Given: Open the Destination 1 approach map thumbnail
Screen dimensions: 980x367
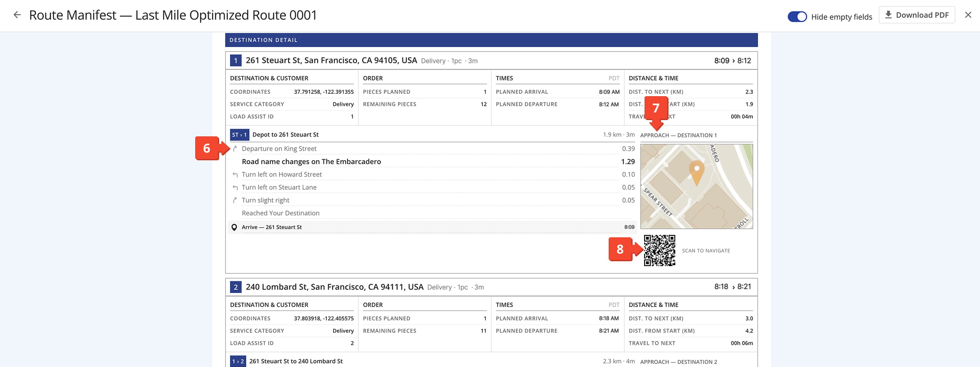Looking at the screenshot, I should pyautogui.click(x=697, y=187).
